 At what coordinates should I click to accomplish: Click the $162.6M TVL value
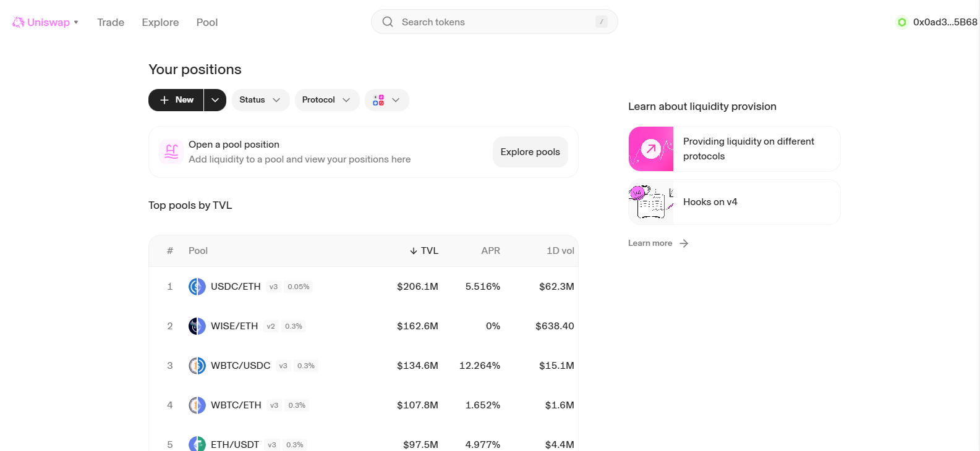coord(417,326)
